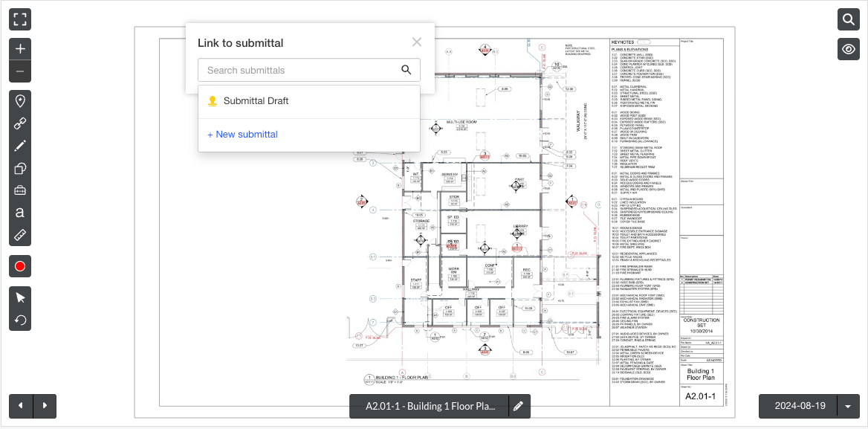Screen dimensions: 868x429
Task: Select the text annotation tool
Action: (20, 213)
